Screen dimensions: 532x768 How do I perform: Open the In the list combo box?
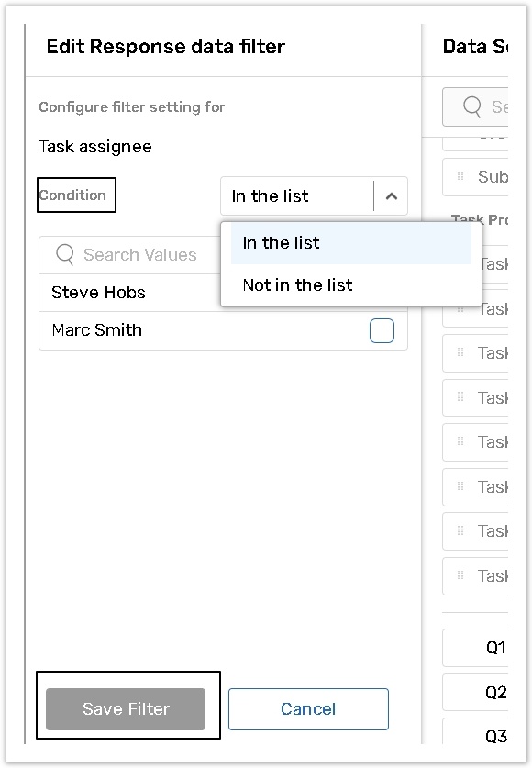tap(314, 196)
